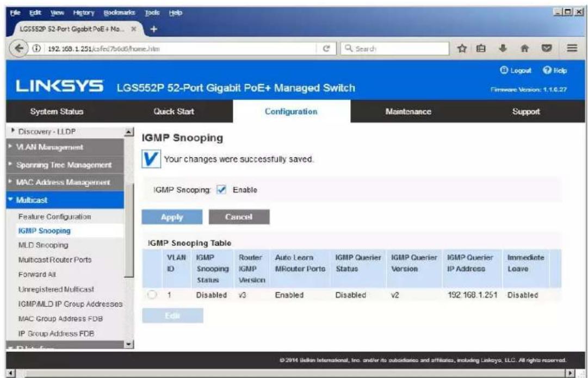Open the File menu
This screenshot has height=378, width=588.
(x=15, y=13)
